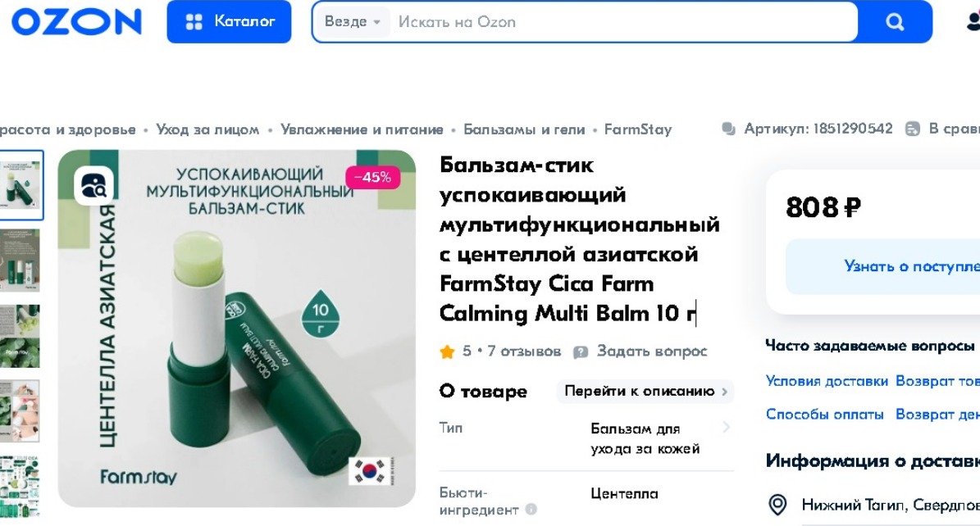Go to Уход за лицом breadcrumb
The image size is (980, 526).
click(x=207, y=129)
